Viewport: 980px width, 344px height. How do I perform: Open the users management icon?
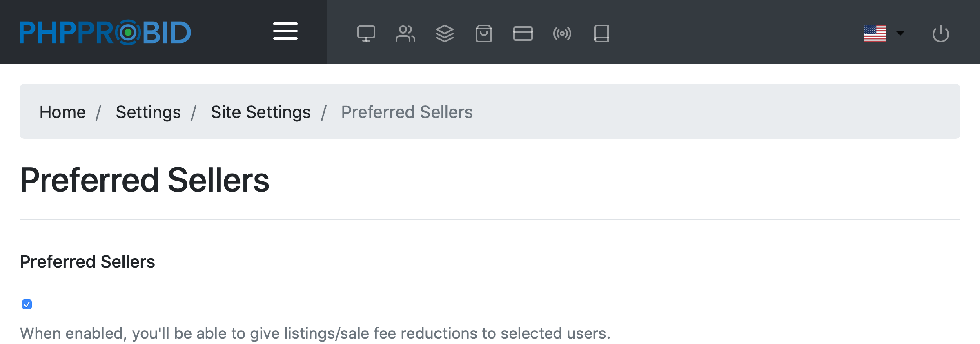405,34
